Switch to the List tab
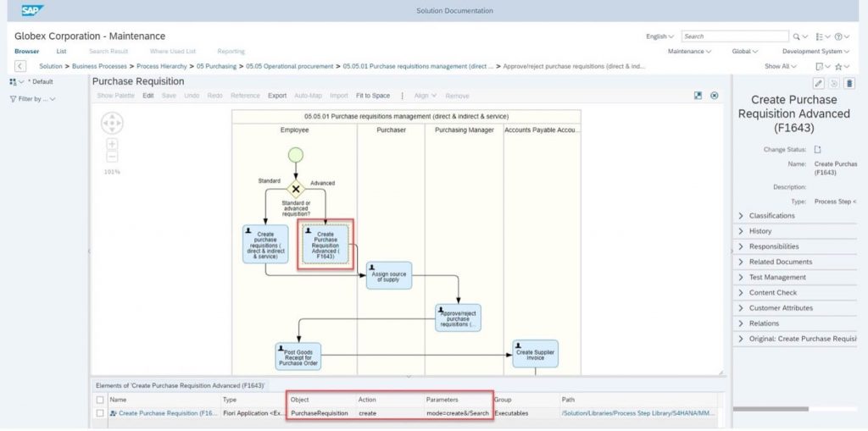868x431 pixels. point(61,52)
